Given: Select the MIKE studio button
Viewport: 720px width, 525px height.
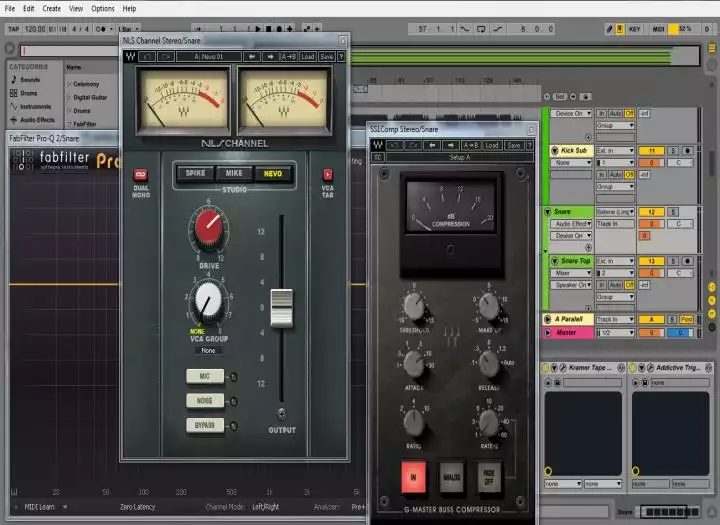Looking at the screenshot, I should coord(234,173).
